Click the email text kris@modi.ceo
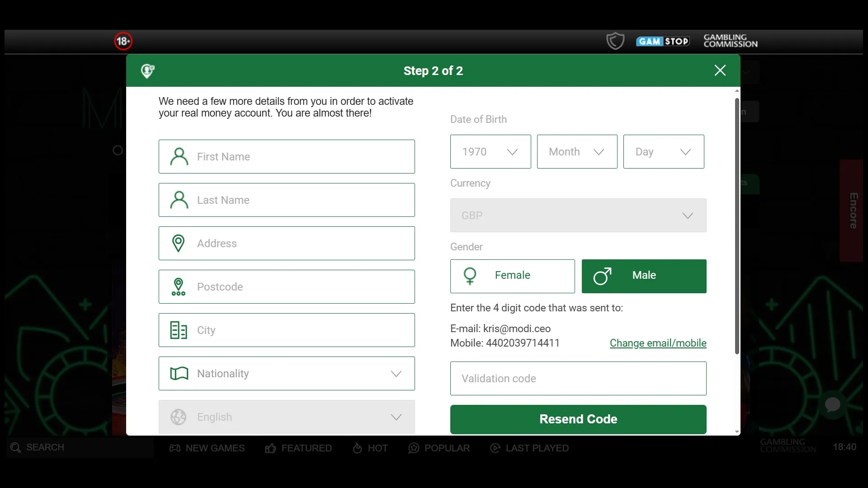Image resolution: width=868 pixels, height=488 pixels. click(517, 328)
